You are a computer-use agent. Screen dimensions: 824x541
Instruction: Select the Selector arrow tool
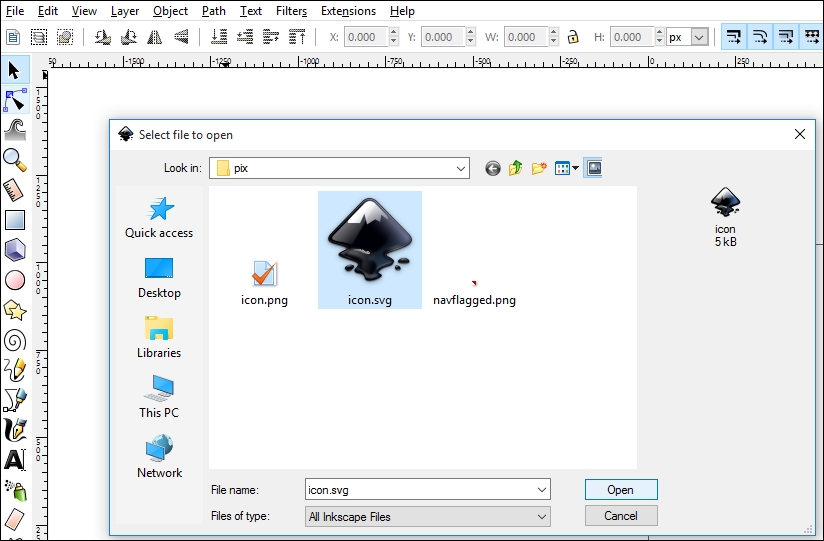click(x=15, y=70)
